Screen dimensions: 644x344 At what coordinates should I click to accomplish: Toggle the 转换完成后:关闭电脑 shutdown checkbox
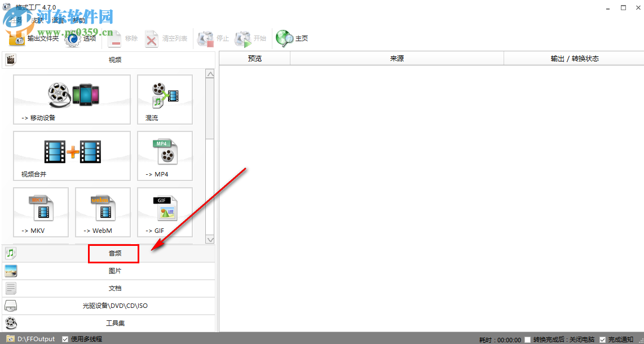527,339
